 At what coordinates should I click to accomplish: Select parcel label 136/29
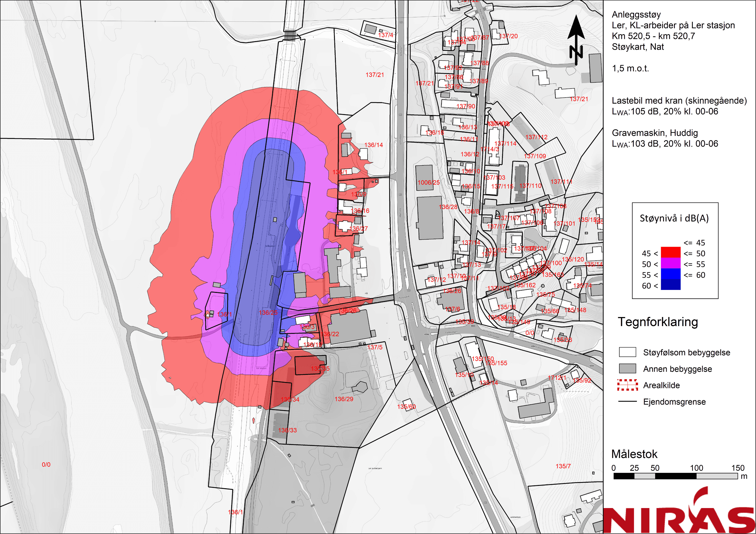(x=344, y=399)
